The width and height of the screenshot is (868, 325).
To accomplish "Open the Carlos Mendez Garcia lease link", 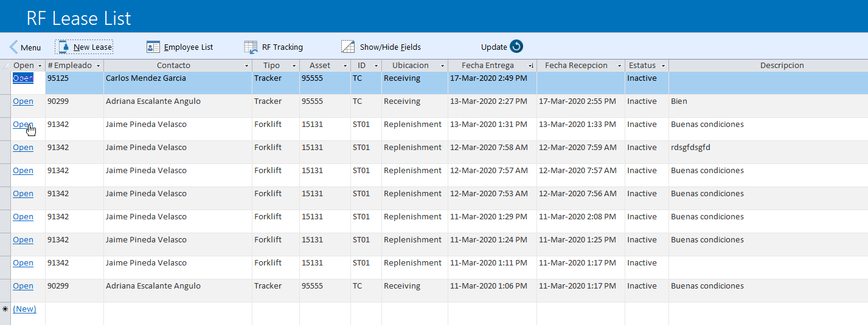I will coord(23,78).
